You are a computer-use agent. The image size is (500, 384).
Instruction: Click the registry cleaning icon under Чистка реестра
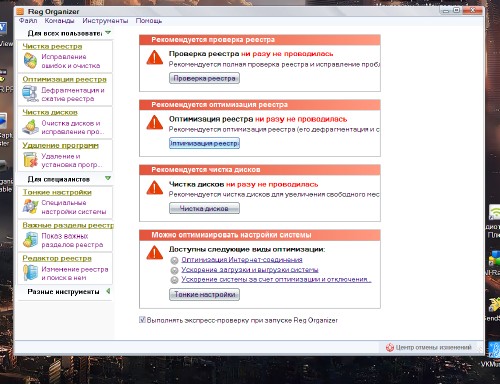30,61
